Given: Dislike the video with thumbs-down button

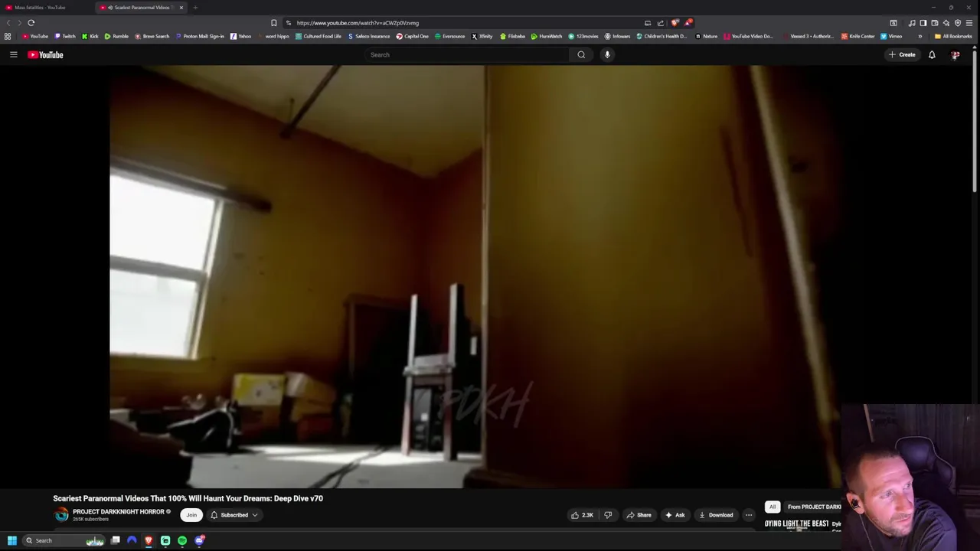Looking at the screenshot, I should (608, 515).
